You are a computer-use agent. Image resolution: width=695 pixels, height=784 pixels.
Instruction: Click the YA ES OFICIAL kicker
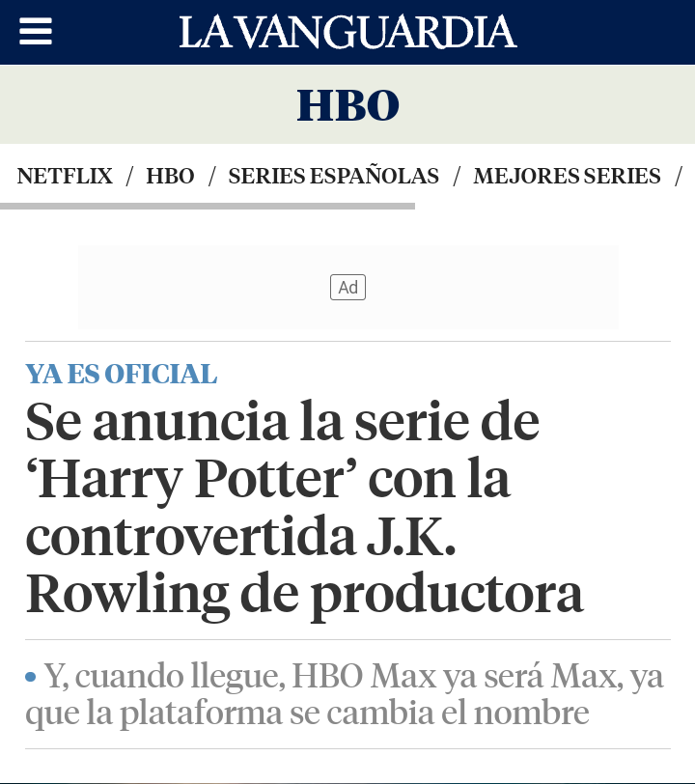click(x=122, y=374)
